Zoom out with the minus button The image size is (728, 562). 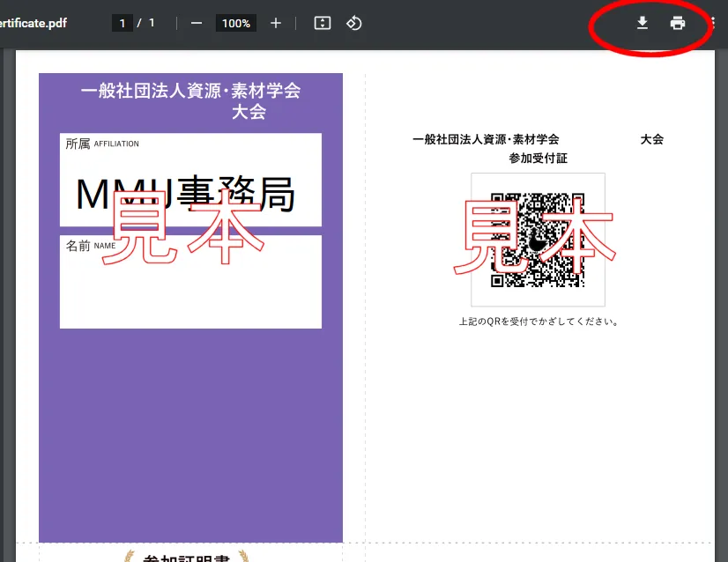coord(197,23)
